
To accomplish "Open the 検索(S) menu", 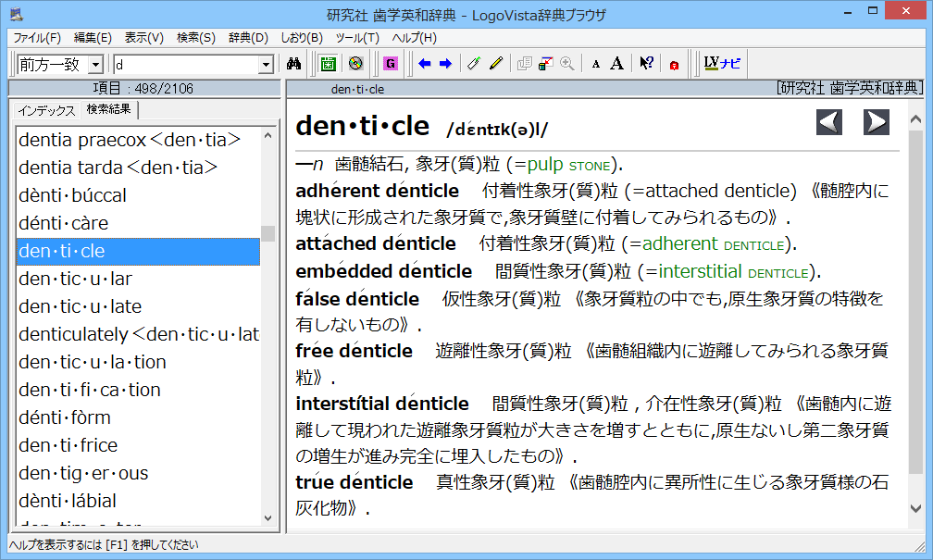I will click(x=196, y=38).
